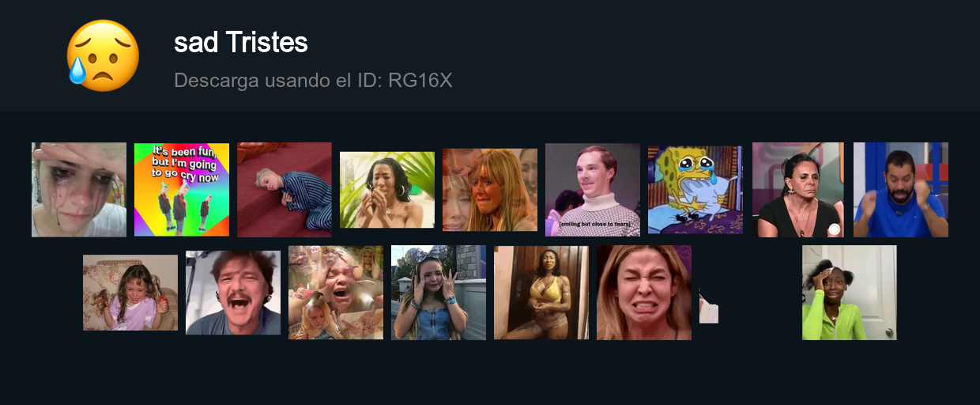
Task: Open the woman with palm leaves sticker
Action: pos(387,190)
